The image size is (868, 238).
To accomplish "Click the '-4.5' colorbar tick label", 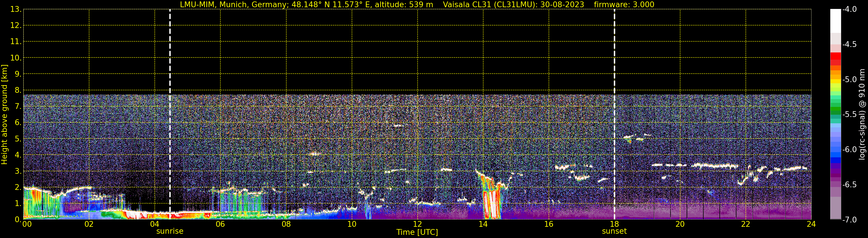I will [849, 44].
